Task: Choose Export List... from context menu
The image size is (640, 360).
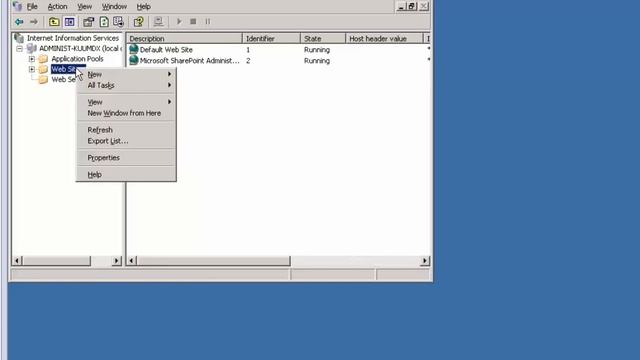Action: 126,141
